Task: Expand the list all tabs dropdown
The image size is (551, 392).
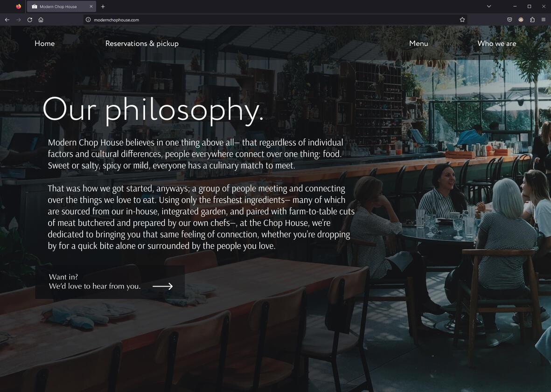Action: pyautogui.click(x=488, y=7)
